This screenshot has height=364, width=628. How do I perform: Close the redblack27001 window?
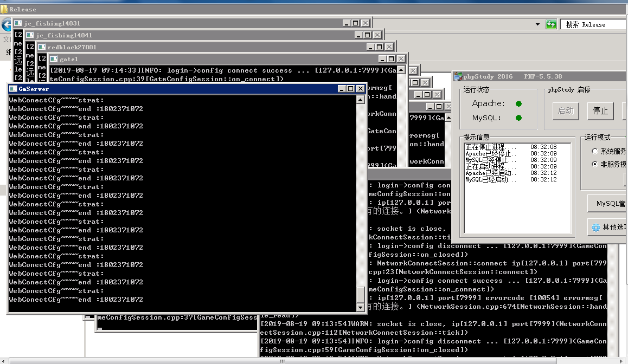[389, 47]
